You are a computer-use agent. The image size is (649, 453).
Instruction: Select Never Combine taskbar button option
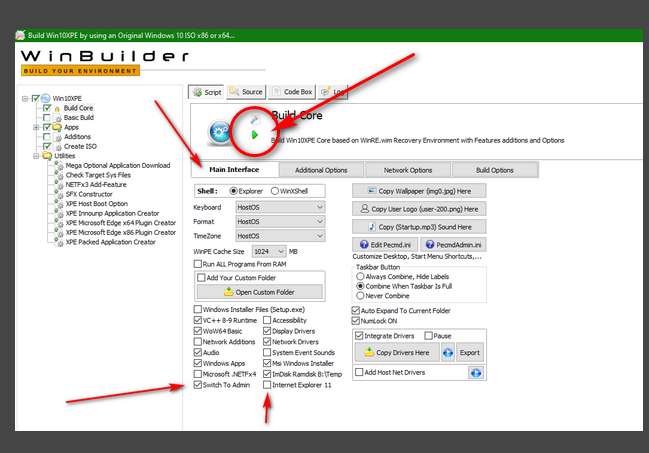tap(360, 296)
